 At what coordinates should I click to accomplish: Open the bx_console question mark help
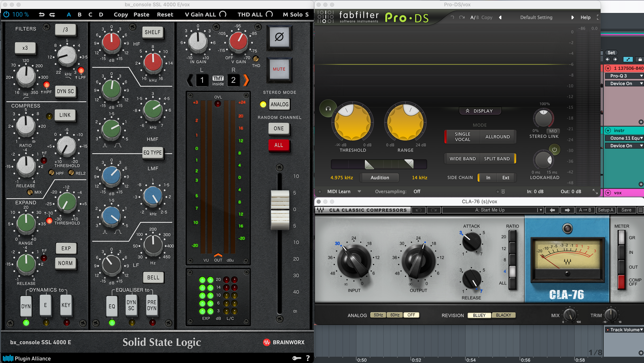308,358
